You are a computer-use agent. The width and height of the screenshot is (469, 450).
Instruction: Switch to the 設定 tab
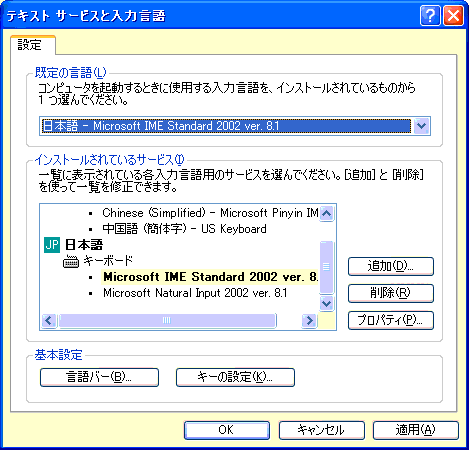coord(30,45)
